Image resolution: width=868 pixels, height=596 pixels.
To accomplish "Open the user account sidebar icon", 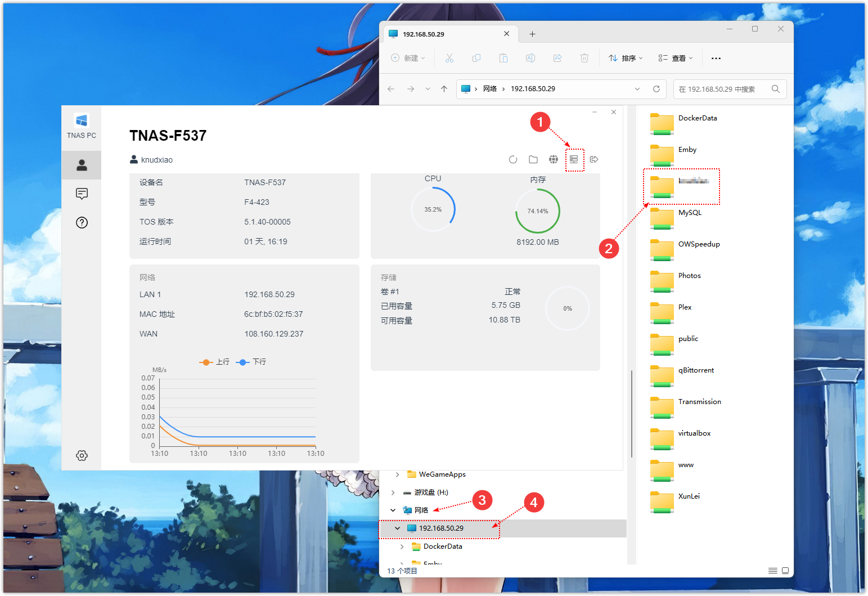I will tap(82, 165).
